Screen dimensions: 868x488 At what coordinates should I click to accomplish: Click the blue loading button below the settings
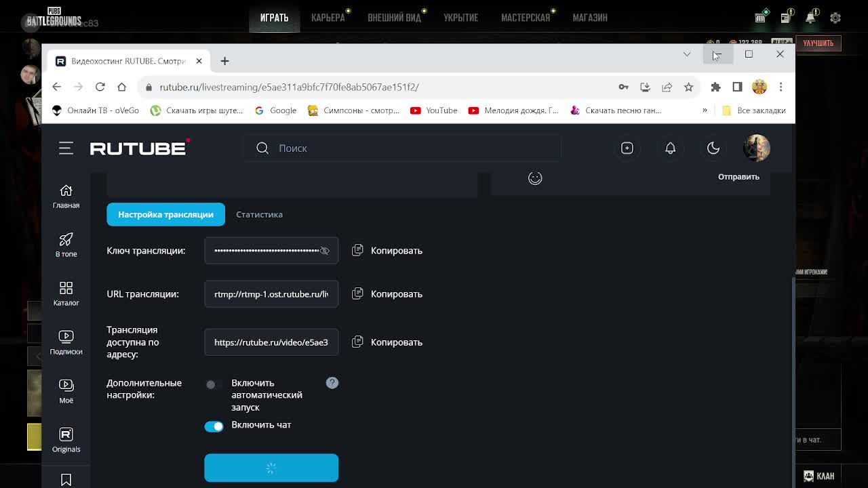271,468
